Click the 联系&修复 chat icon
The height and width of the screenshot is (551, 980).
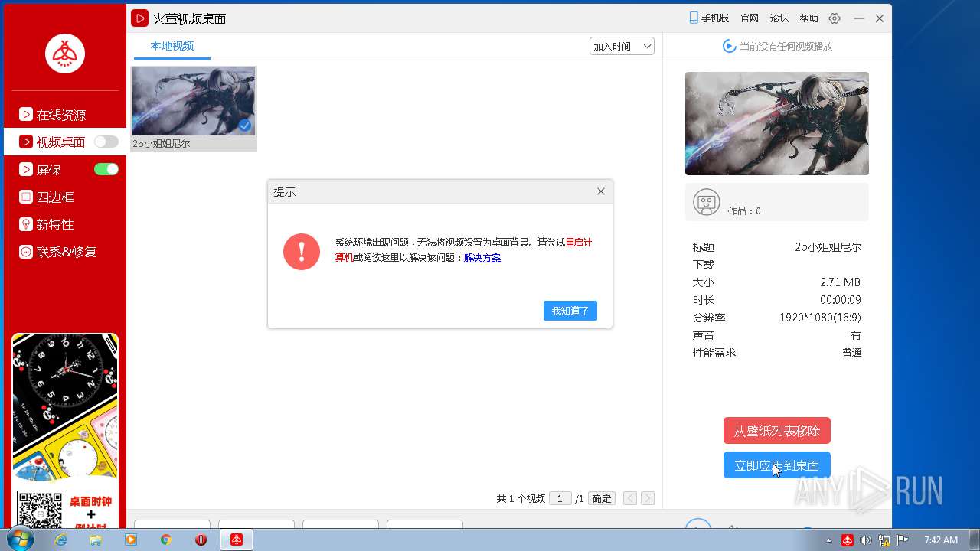26,252
